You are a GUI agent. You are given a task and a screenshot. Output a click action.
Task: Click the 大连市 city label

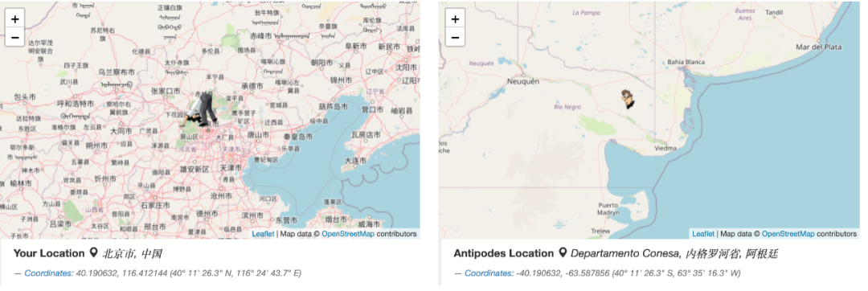point(355,161)
